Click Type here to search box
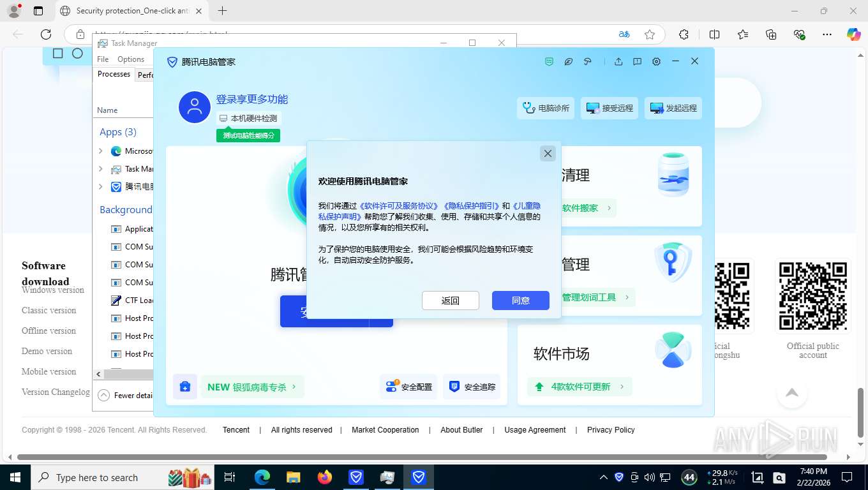 pyautogui.click(x=121, y=477)
